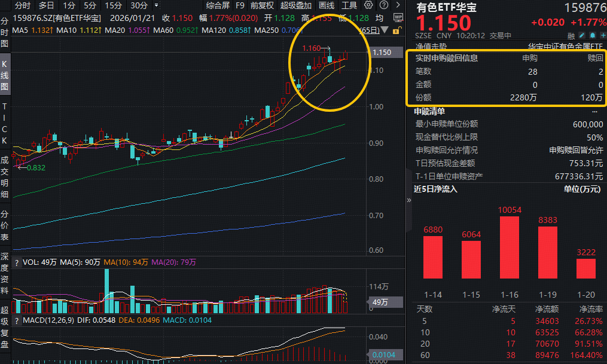Click the 1-15 net inflow bar 6064
Viewport: 607px width, 364px height.
click(471, 259)
